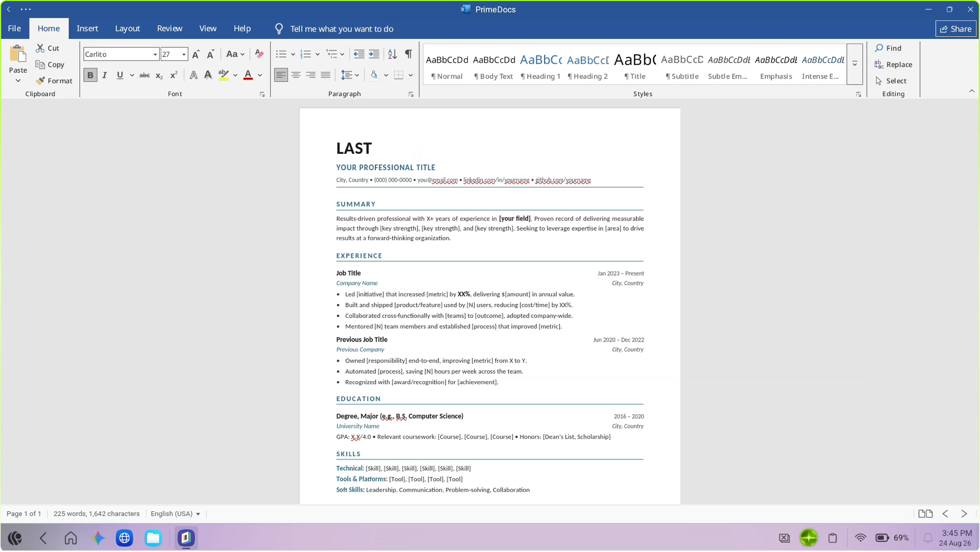
Task: Open the Insert ribbon tab
Action: coord(87,29)
